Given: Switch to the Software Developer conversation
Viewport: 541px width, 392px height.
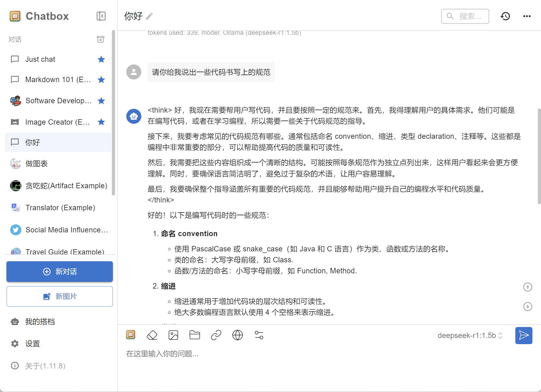Looking at the screenshot, I should (x=58, y=101).
